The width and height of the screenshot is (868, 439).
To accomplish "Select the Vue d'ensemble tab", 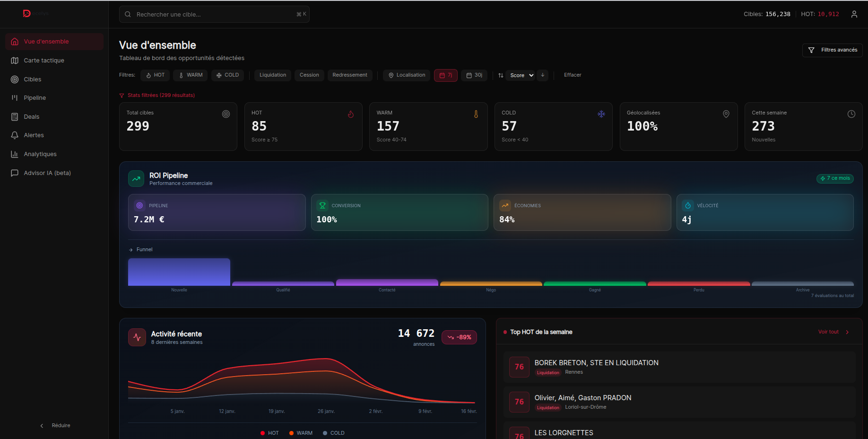I will click(46, 41).
